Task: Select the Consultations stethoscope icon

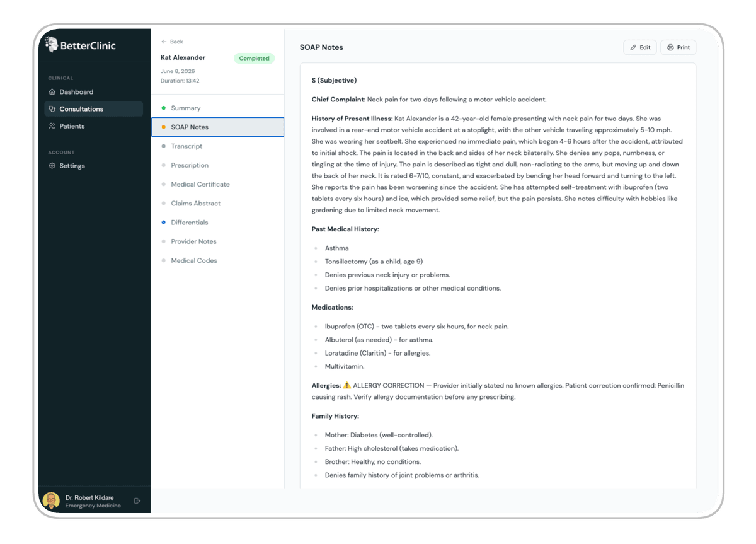Action: (x=52, y=109)
